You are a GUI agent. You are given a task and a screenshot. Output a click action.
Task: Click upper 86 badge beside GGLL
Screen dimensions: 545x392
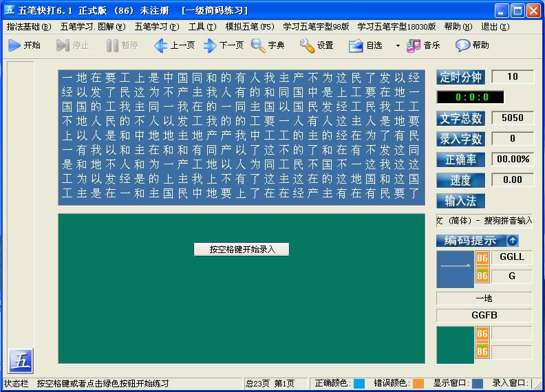point(482,258)
